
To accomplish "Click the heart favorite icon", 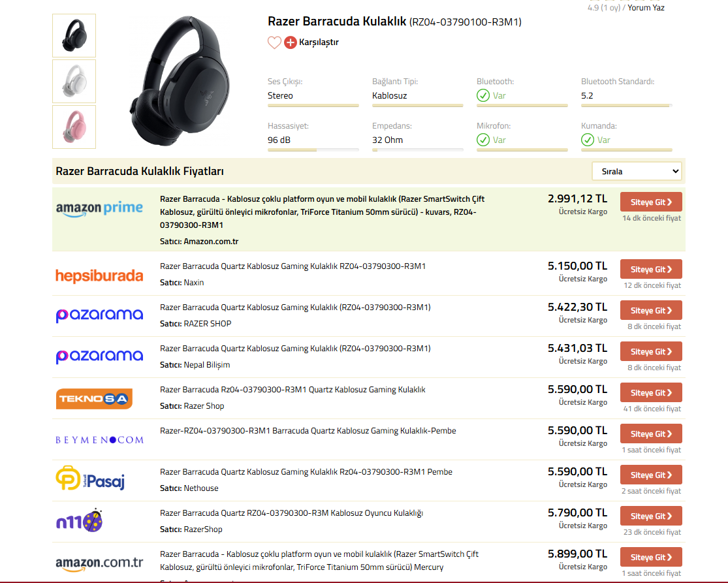I will (274, 42).
